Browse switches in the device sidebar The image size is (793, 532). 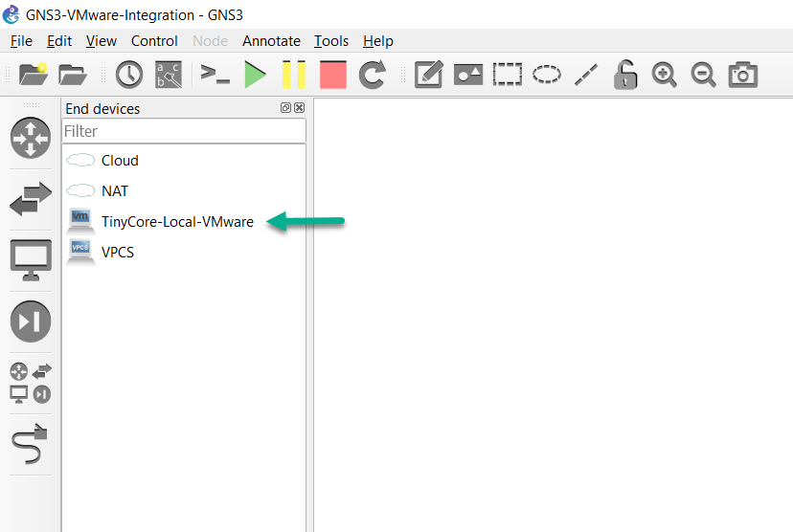pyautogui.click(x=31, y=199)
